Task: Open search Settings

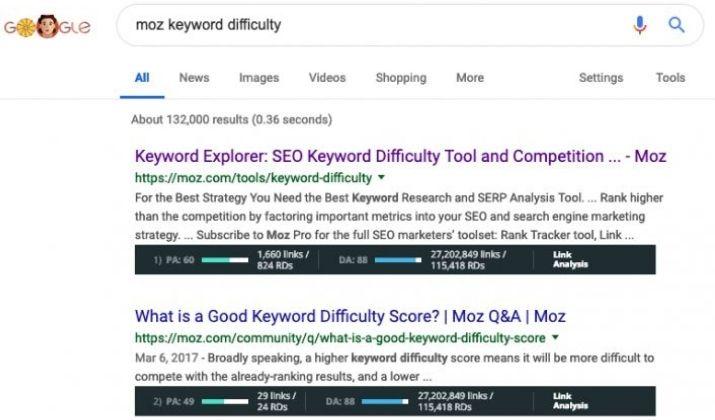Action: click(x=601, y=78)
